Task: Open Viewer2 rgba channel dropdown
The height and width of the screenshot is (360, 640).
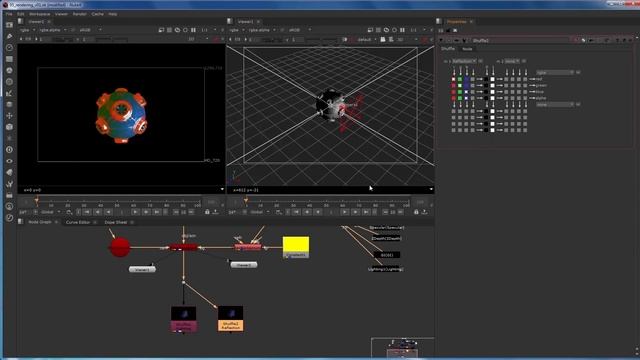Action: [x=28, y=30]
